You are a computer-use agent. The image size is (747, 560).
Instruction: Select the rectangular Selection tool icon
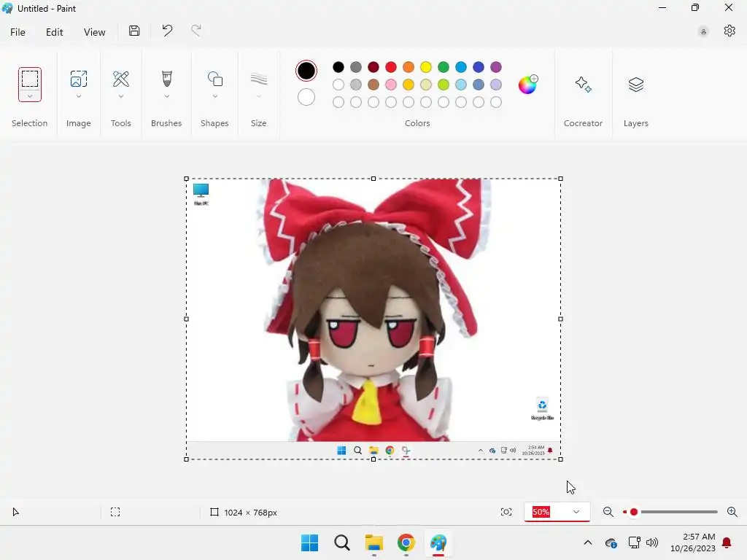click(x=29, y=79)
